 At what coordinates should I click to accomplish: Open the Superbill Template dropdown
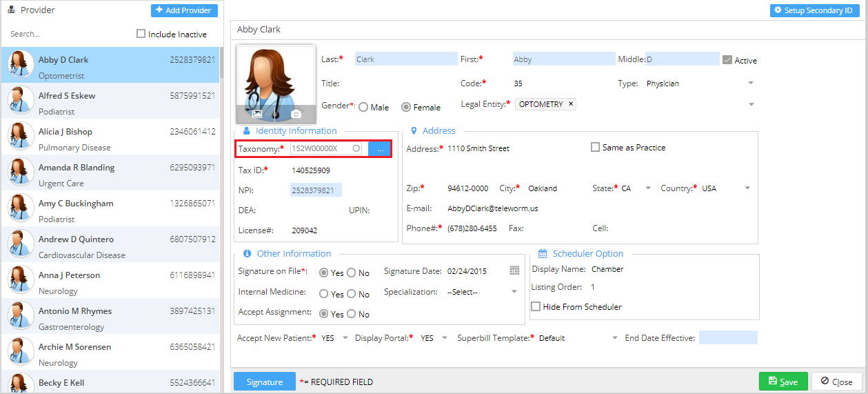point(615,338)
